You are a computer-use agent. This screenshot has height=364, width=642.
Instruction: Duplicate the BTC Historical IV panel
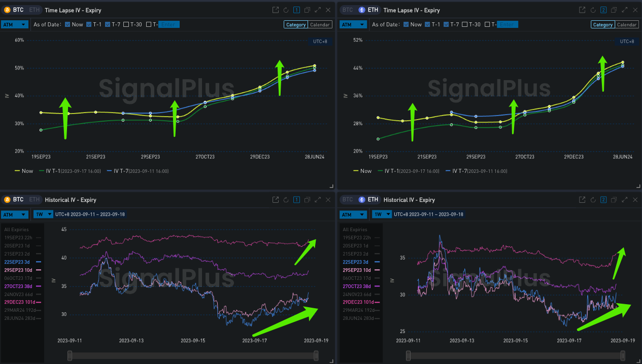[308, 200]
